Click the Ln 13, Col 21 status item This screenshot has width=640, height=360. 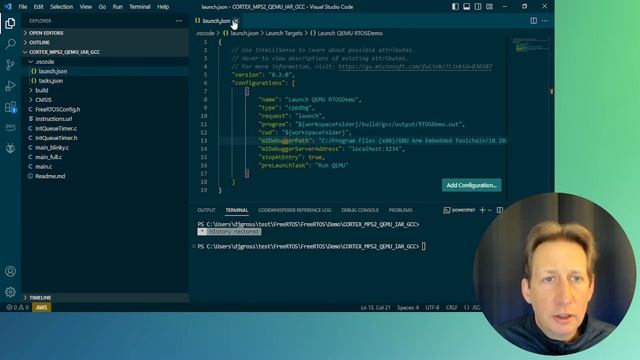coord(376,308)
